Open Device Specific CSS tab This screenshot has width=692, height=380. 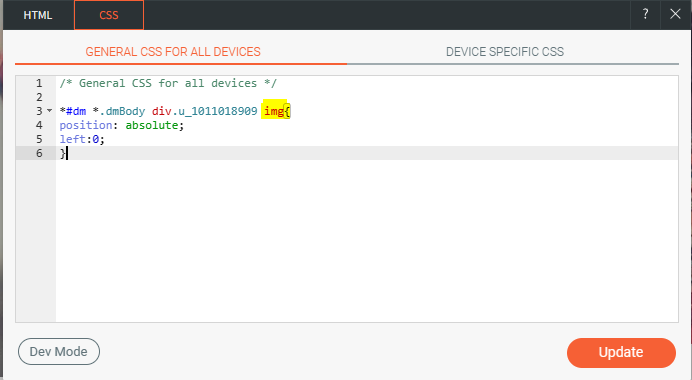[x=505, y=52]
